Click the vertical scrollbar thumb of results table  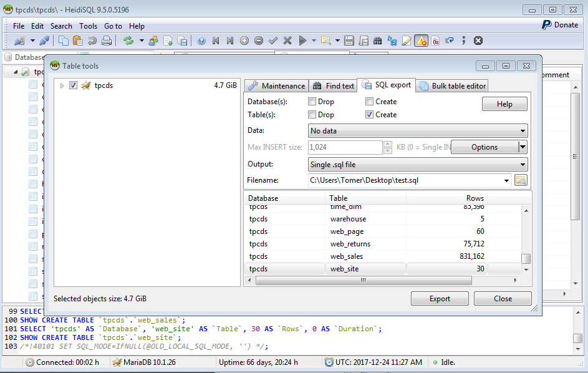point(526,259)
